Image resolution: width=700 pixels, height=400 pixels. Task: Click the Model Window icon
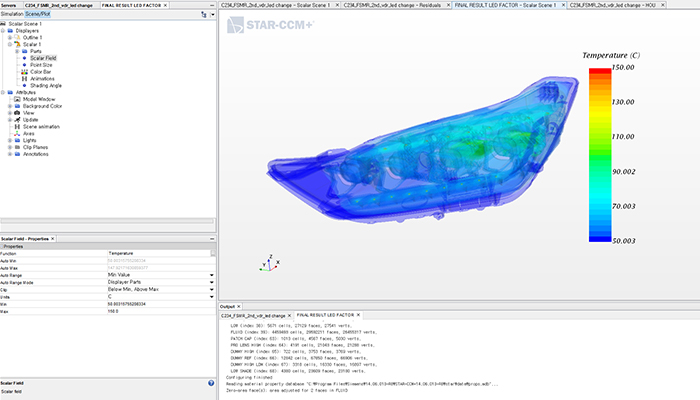17,99
